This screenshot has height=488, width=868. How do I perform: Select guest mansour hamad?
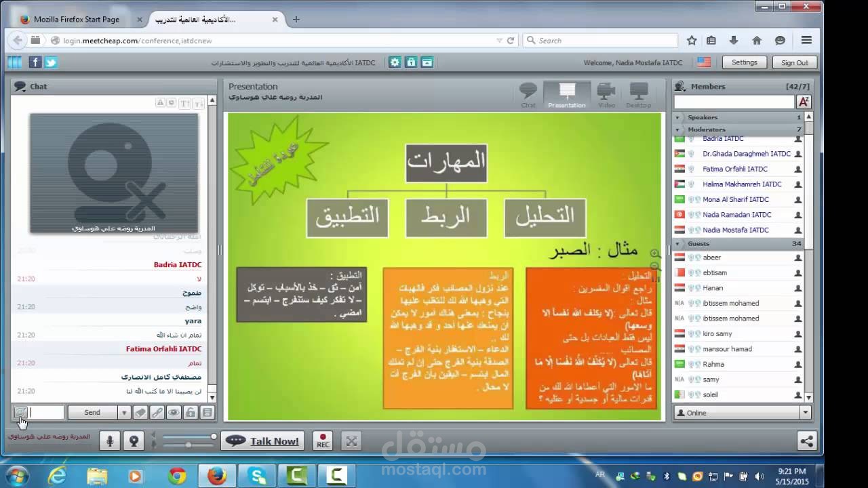click(727, 349)
